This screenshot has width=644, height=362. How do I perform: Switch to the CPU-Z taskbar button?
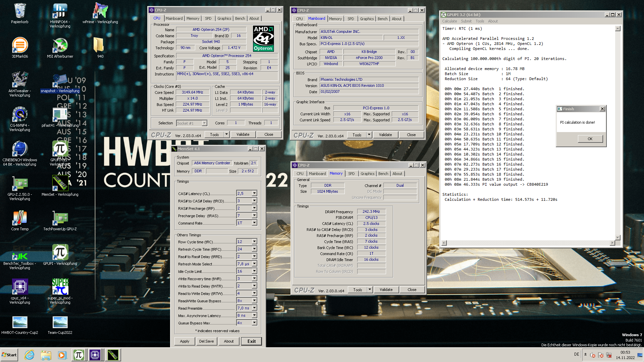click(95, 355)
